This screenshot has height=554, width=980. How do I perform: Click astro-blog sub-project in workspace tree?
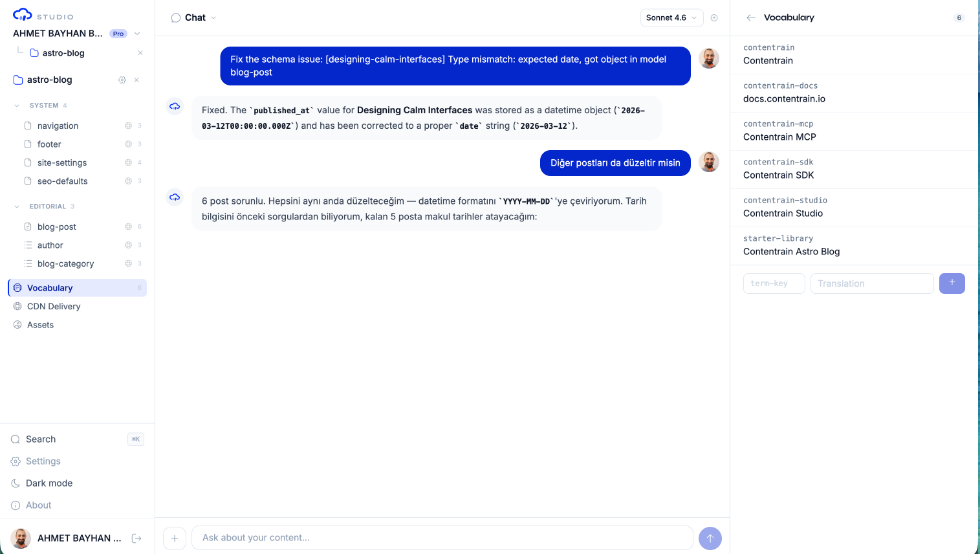coord(63,53)
